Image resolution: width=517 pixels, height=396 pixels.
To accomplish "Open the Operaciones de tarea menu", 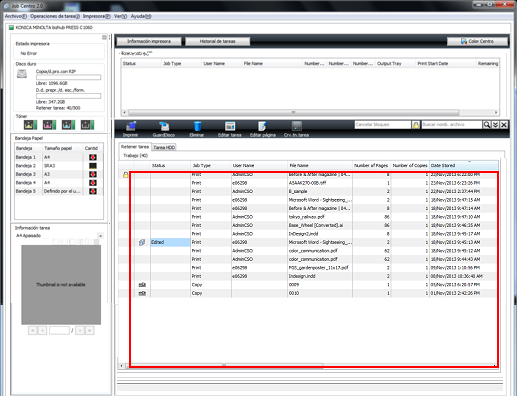I will pos(55,16).
